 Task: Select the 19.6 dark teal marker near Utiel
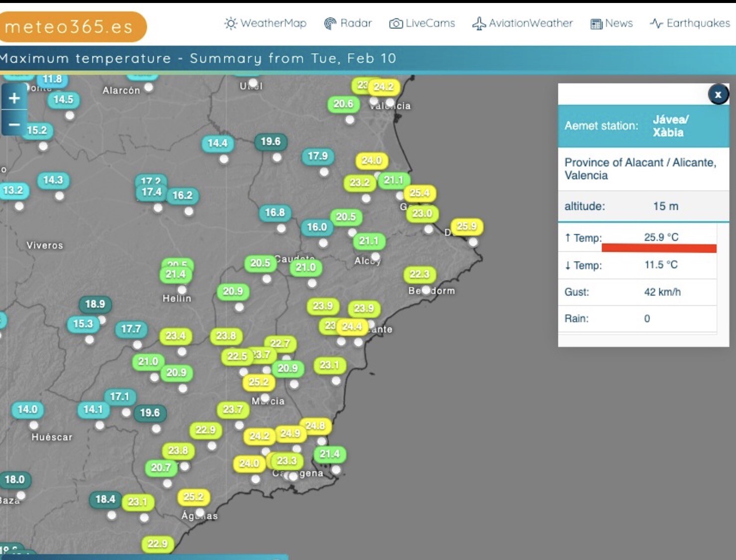point(271,142)
